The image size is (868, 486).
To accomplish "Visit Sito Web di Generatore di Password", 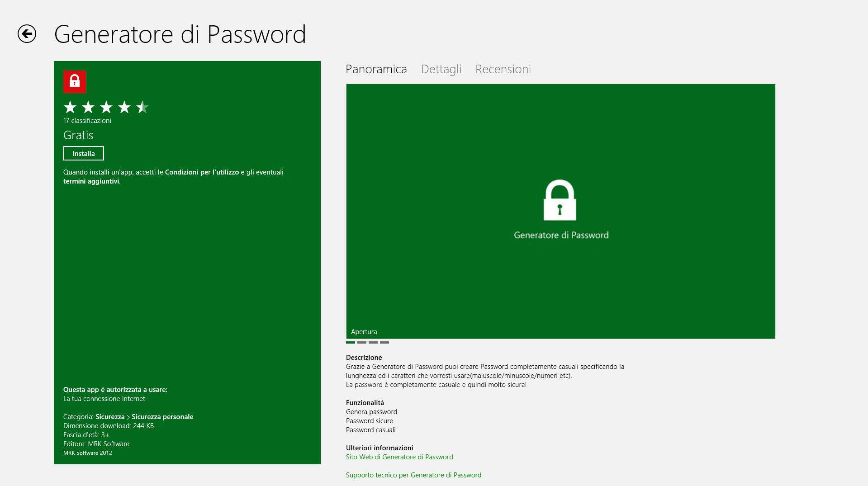I will point(399,457).
